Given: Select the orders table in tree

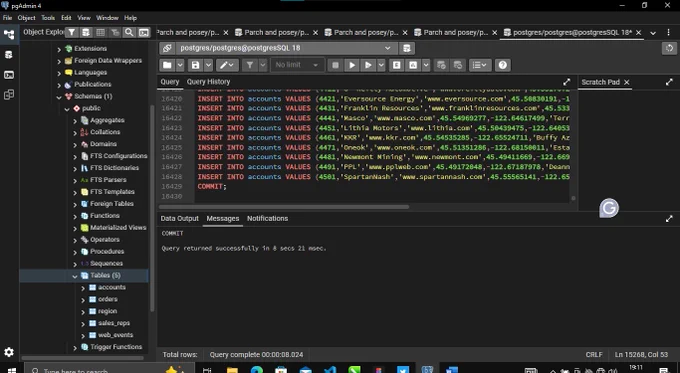Looking at the screenshot, I should (x=108, y=299).
